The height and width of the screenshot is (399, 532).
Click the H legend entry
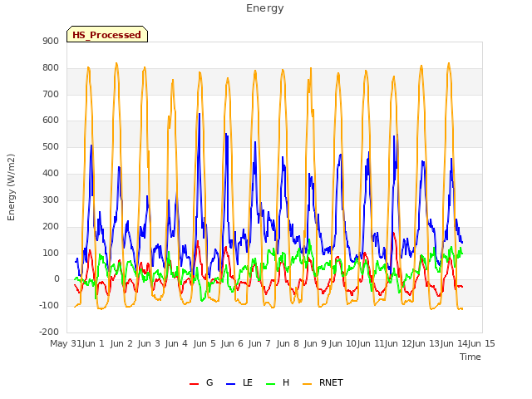click(x=278, y=382)
